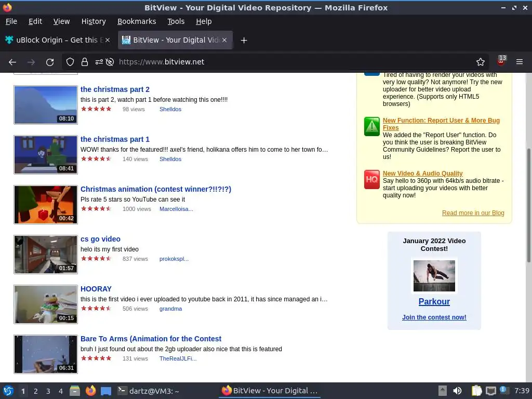Click the 00:42 Christmas animation thumbnail

pyautogui.click(x=46, y=205)
